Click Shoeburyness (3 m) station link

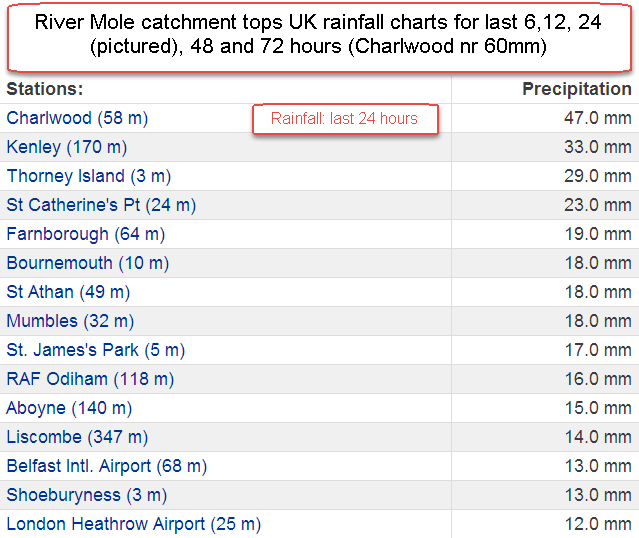[x=87, y=495]
